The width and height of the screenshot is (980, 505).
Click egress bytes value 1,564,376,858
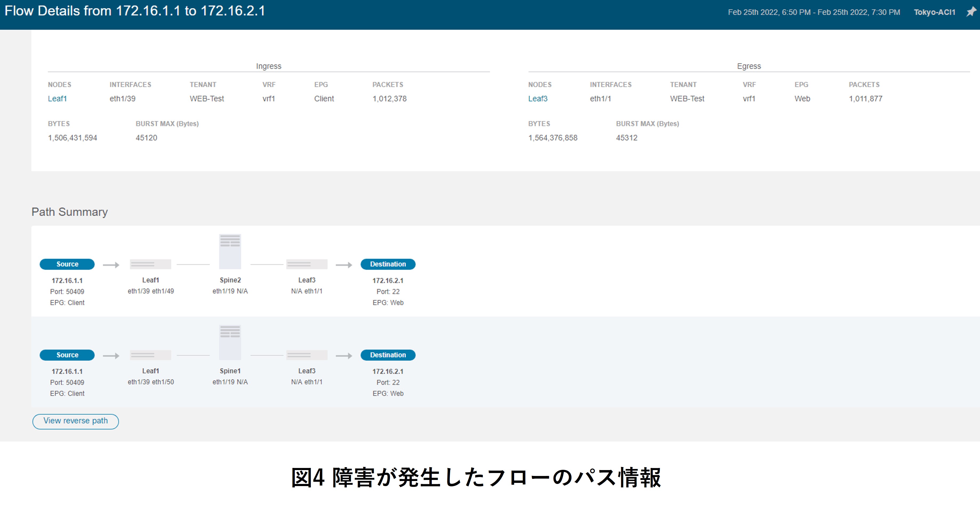[553, 138]
